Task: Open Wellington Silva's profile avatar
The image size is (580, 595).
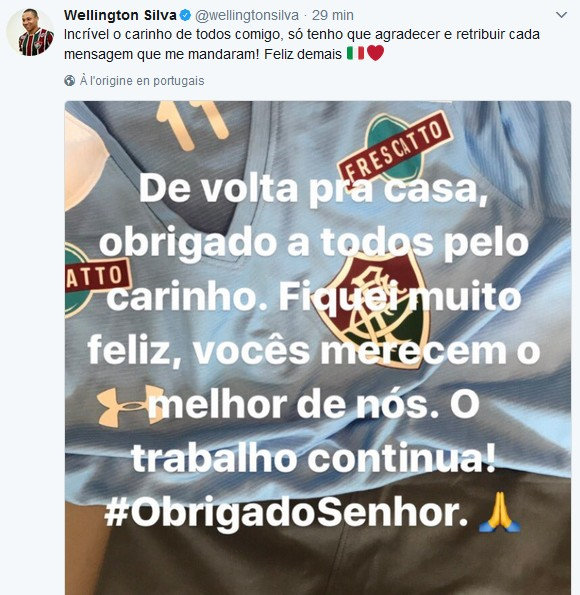Action: [30, 32]
